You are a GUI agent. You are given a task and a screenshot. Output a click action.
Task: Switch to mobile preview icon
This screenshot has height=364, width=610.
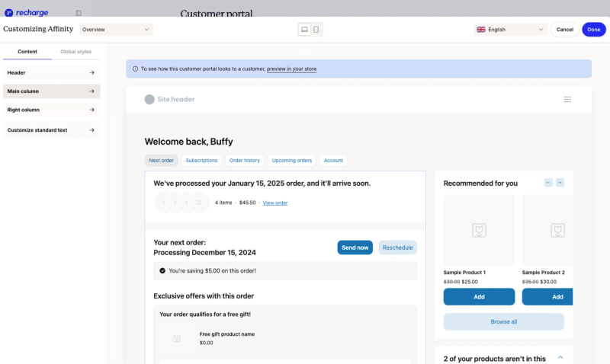coord(316,30)
